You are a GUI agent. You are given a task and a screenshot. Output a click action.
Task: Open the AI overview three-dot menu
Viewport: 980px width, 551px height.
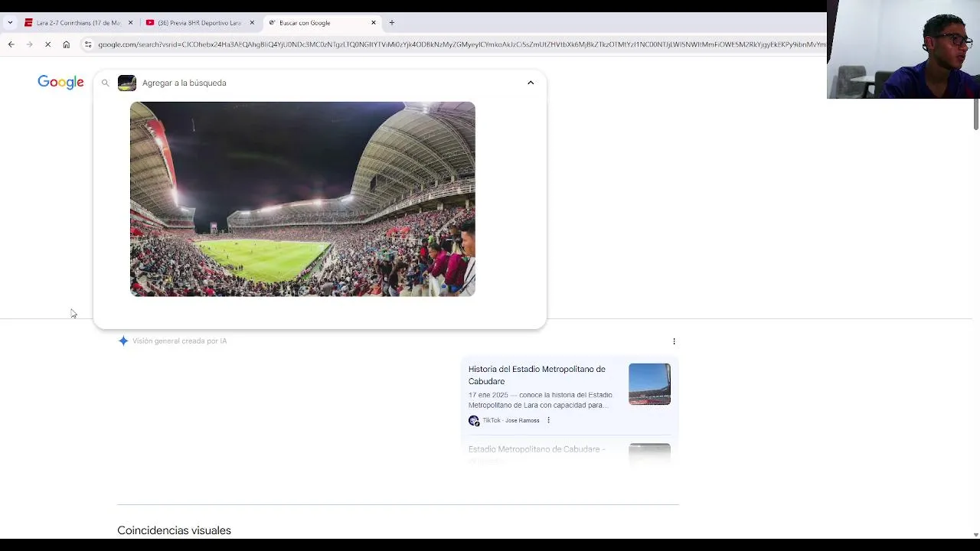674,341
